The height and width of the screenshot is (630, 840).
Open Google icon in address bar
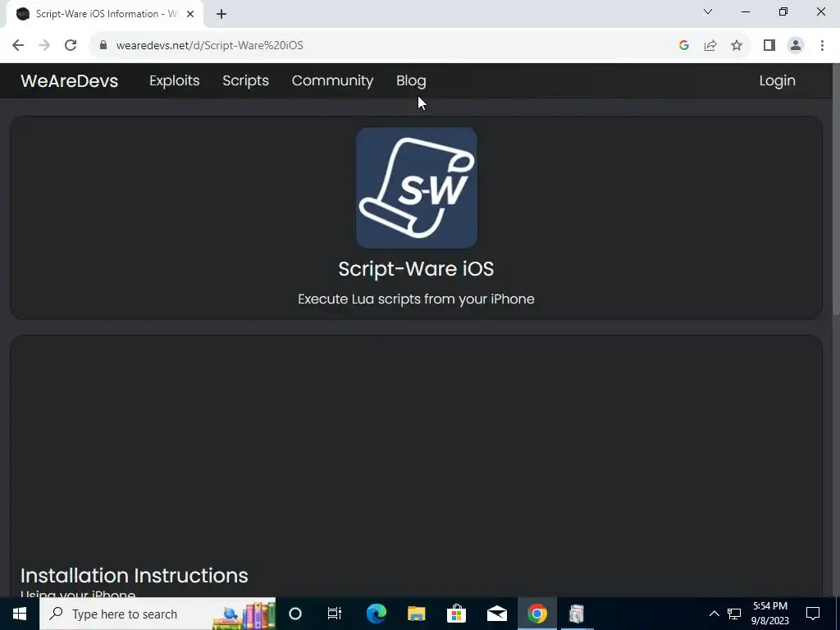[683, 46]
